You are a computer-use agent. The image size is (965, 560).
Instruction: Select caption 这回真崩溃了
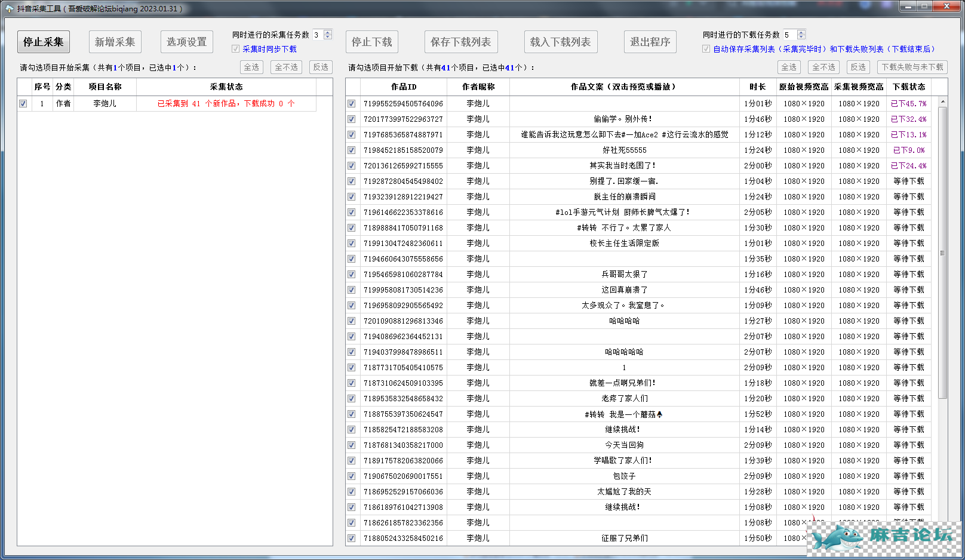coord(624,290)
